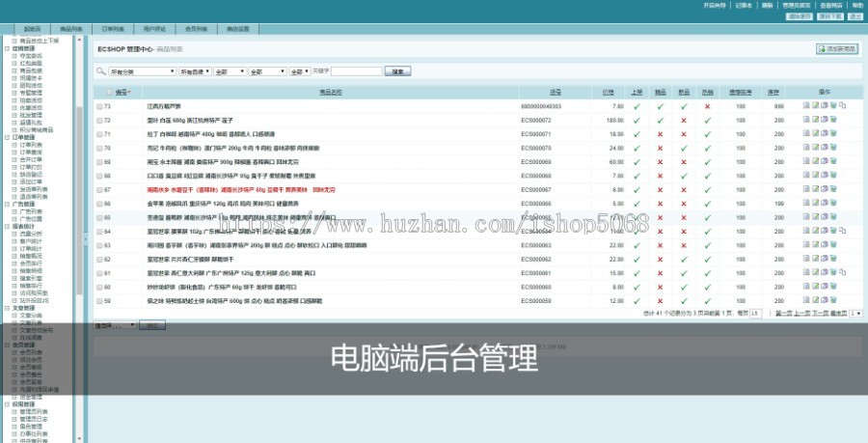Screen dimensions: 868x443
Task: Click the 搜索 search button
Action: [x=397, y=71]
